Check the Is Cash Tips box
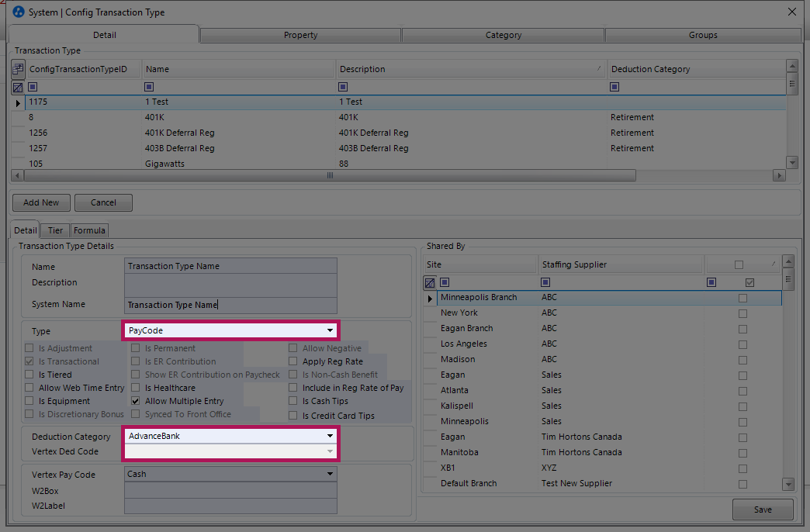Image resolution: width=810 pixels, height=532 pixels. (293, 401)
